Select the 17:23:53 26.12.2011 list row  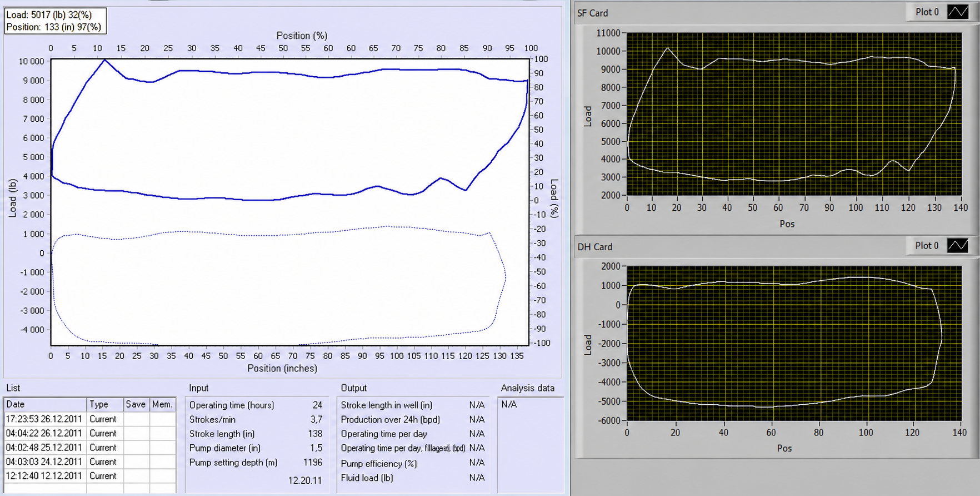[90, 419]
